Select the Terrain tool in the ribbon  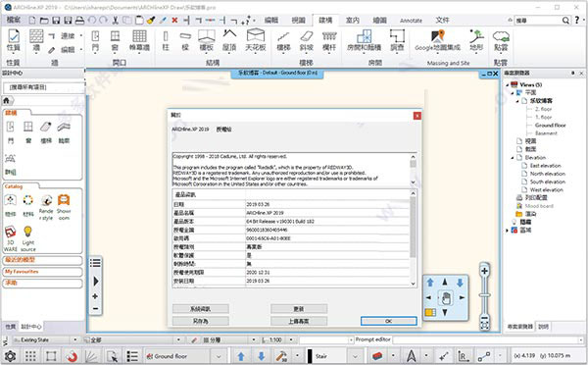[476, 40]
